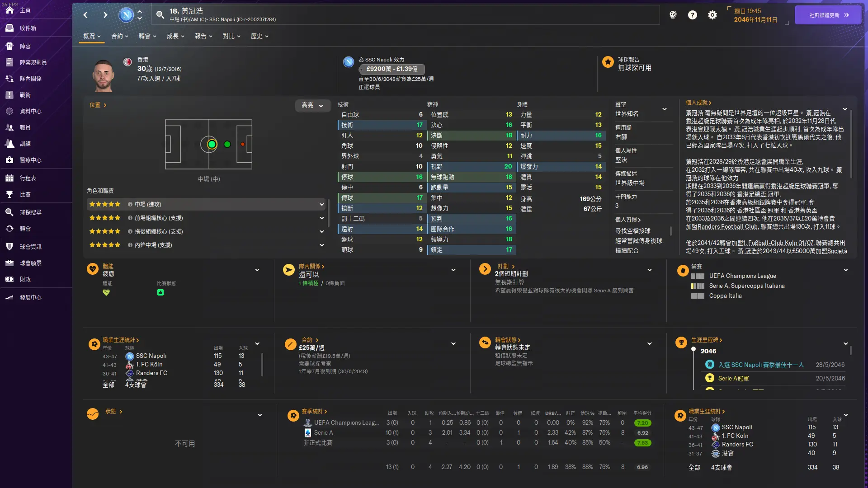Open the 個人成就 link

click(698, 103)
